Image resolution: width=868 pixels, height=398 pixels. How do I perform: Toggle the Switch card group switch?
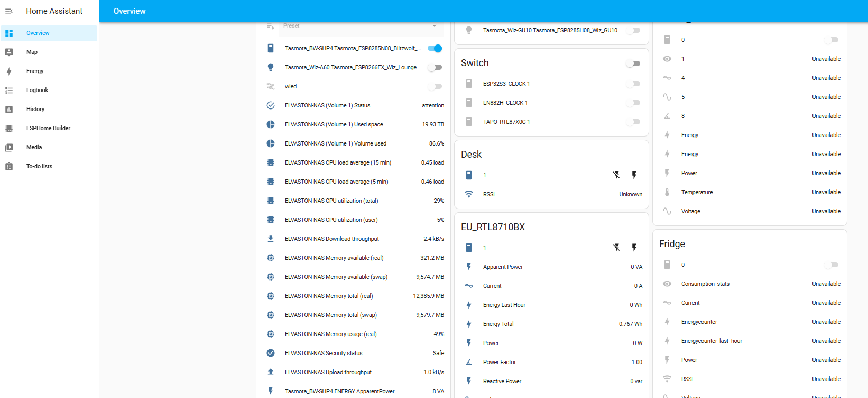[633, 64]
